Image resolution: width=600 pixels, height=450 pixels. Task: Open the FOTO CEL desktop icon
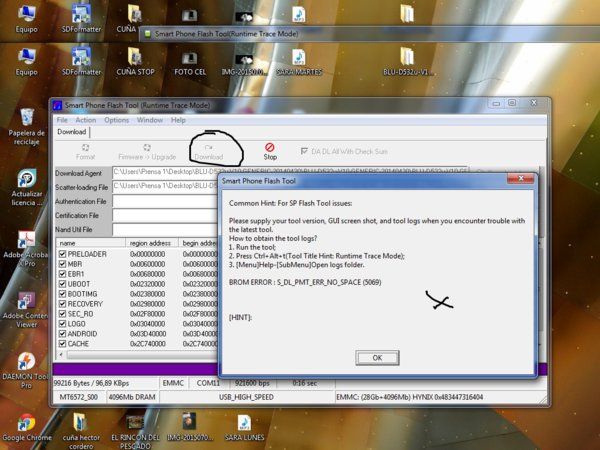point(190,59)
